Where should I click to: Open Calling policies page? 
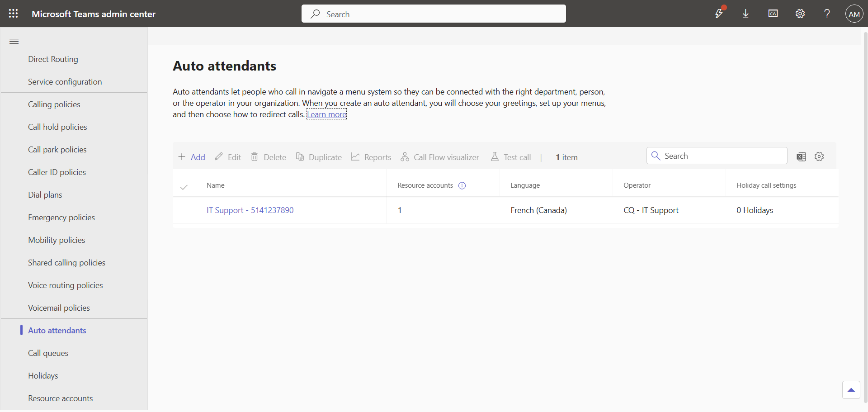54,104
